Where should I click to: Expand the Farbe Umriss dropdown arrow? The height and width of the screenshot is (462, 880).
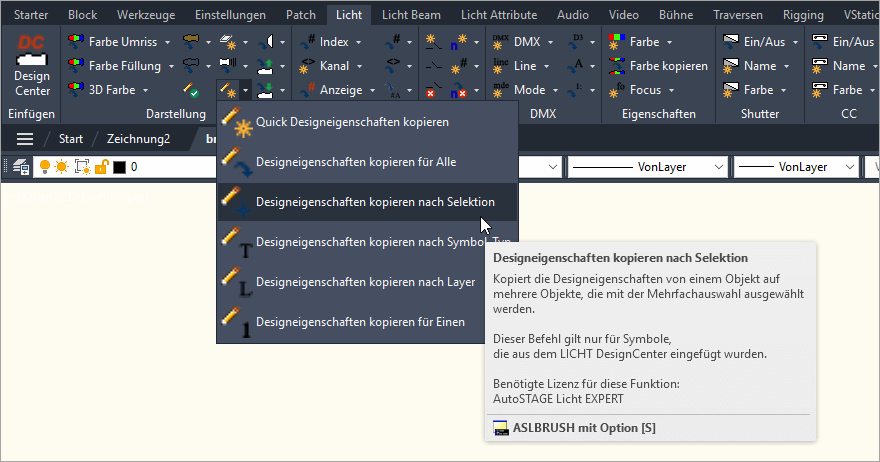[x=167, y=42]
